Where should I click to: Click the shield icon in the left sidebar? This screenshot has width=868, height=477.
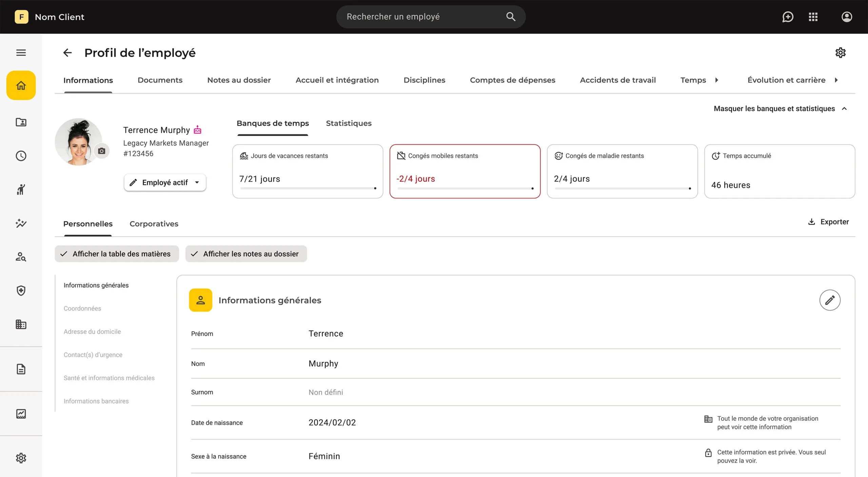21,291
